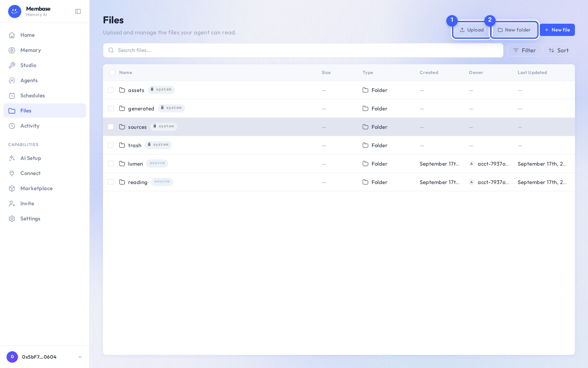Click the owner avatar in lumen row

[471, 164]
